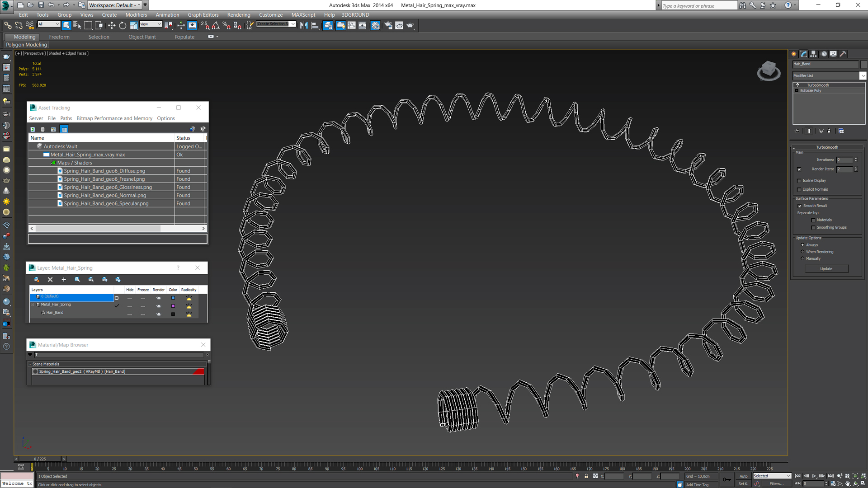
Task: Open the Material Editor from toolbar
Action: [375, 26]
